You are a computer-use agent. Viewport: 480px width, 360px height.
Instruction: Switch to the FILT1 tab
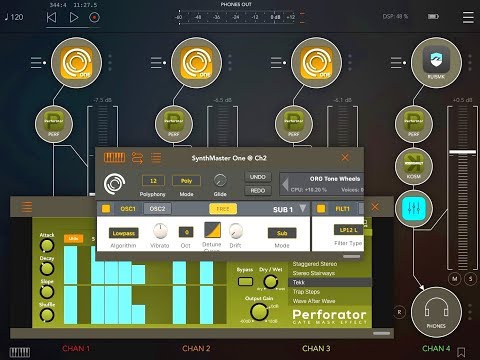342,209
